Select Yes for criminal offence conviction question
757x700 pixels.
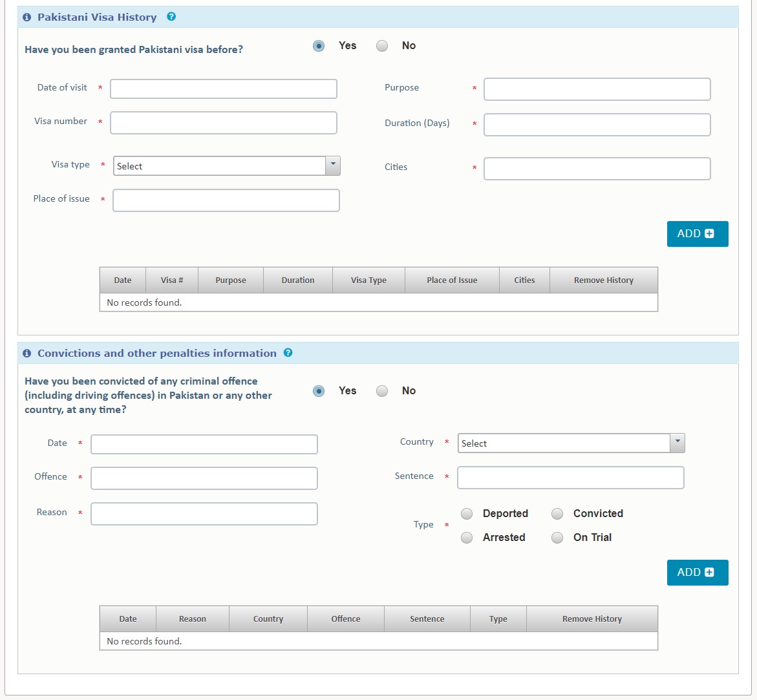[x=319, y=391]
